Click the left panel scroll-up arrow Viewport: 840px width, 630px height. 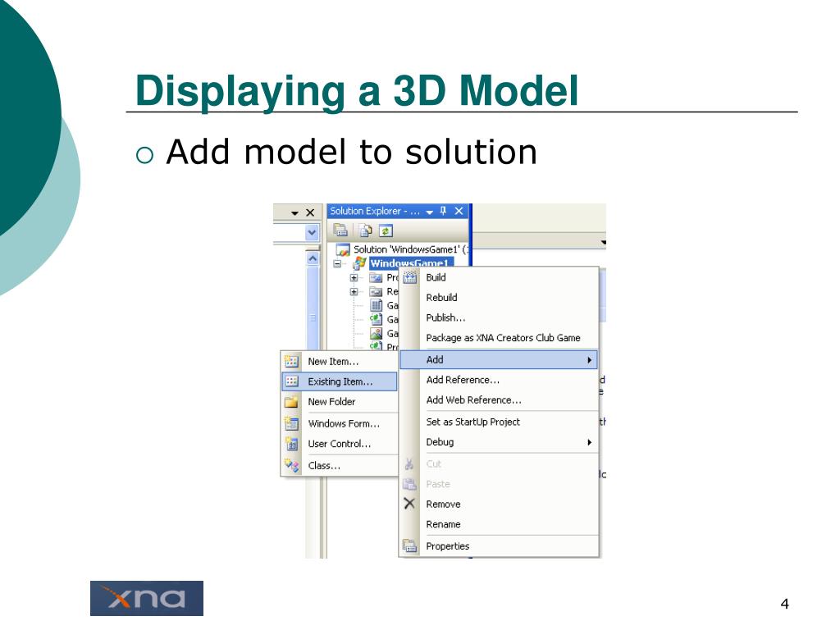(313, 258)
